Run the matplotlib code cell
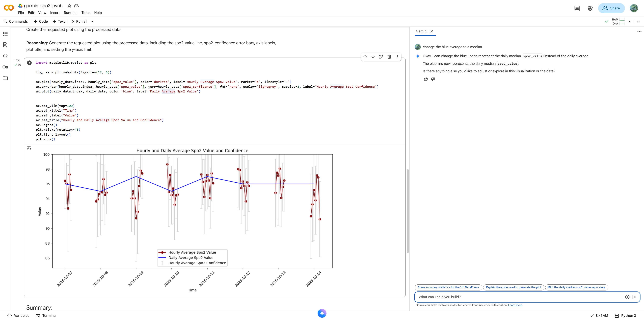 (29, 63)
